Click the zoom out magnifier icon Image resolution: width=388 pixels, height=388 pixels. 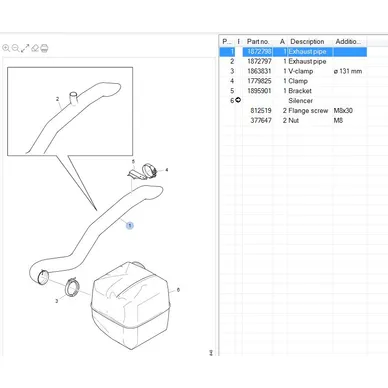[x=15, y=48]
